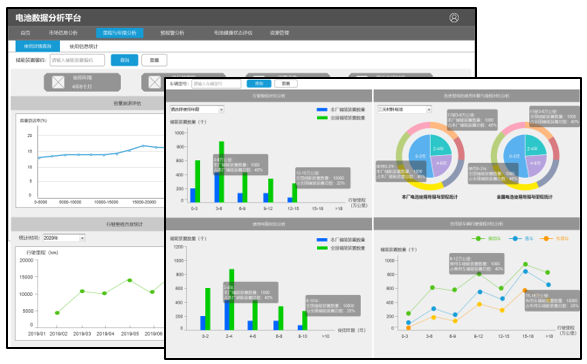Toggle blue 客车 legend in line chart
This screenshot has width=587, height=364.
pos(521,239)
